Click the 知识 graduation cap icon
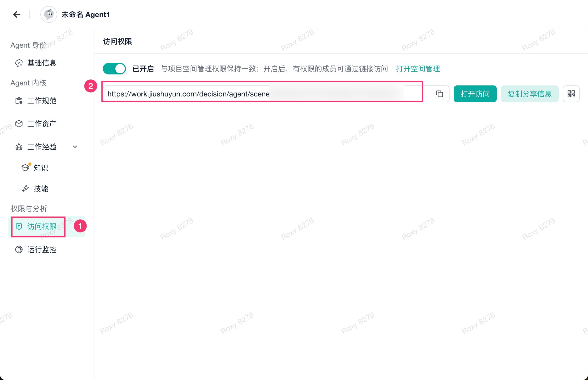This screenshot has width=588, height=380. (x=25, y=167)
